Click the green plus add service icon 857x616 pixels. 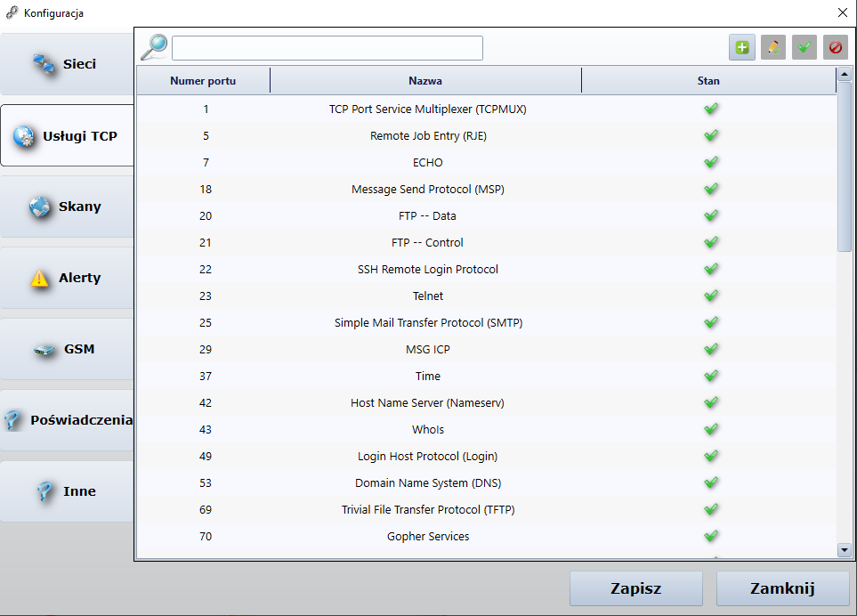742,47
